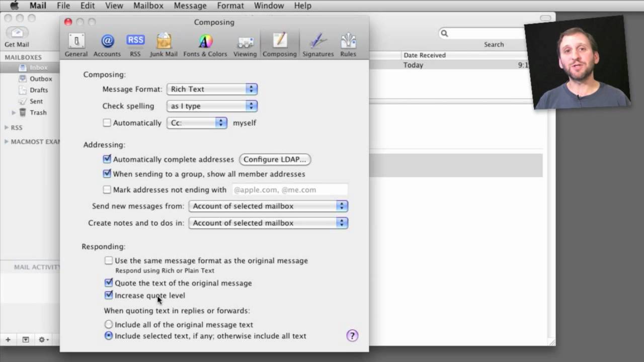Open the help question mark button
This screenshot has height=362, width=644.
tap(352, 335)
